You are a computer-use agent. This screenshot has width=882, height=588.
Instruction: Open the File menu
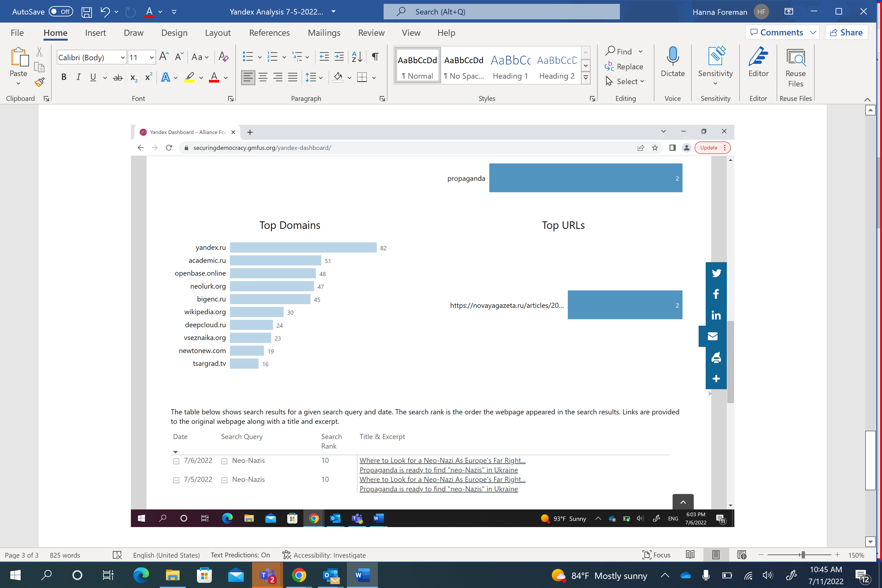(x=17, y=33)
